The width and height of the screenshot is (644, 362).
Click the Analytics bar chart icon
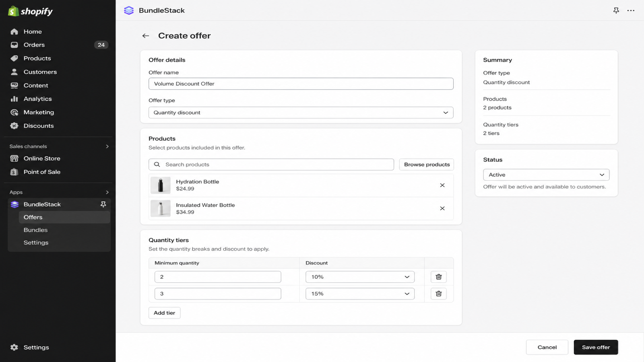[x=14, y=99]
